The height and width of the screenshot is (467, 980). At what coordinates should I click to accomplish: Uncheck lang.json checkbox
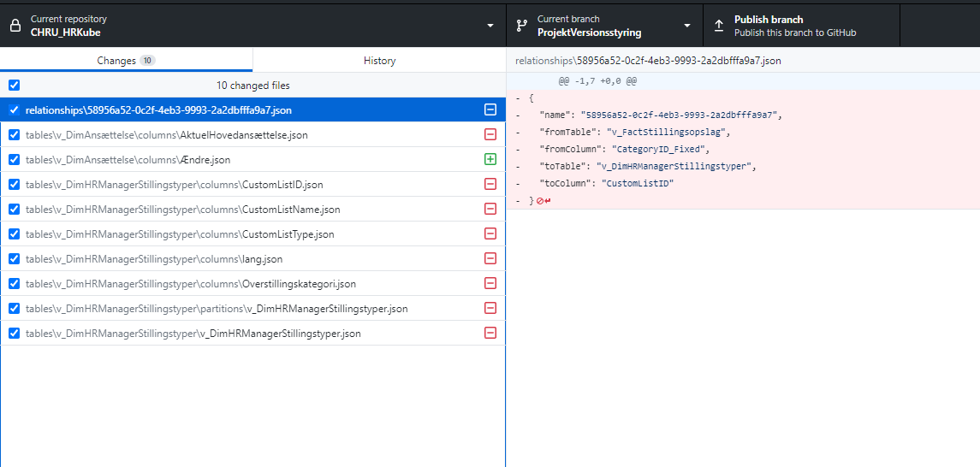[15, 258]
